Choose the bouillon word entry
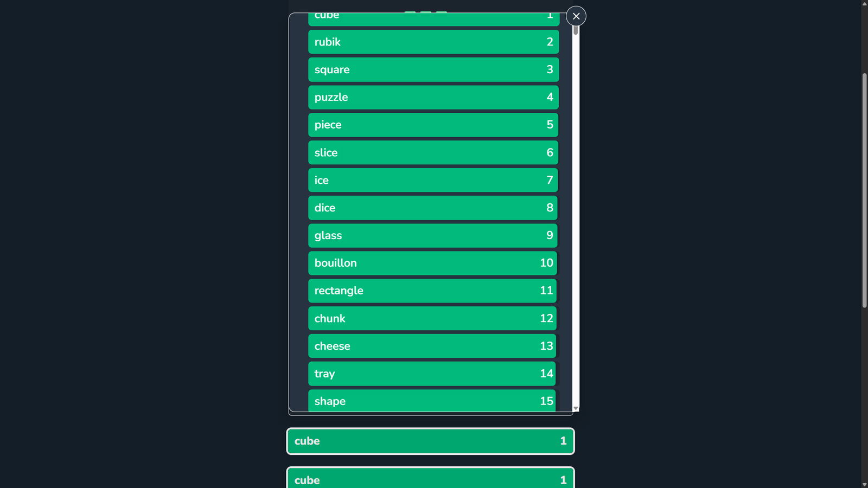 coord(432,263)
